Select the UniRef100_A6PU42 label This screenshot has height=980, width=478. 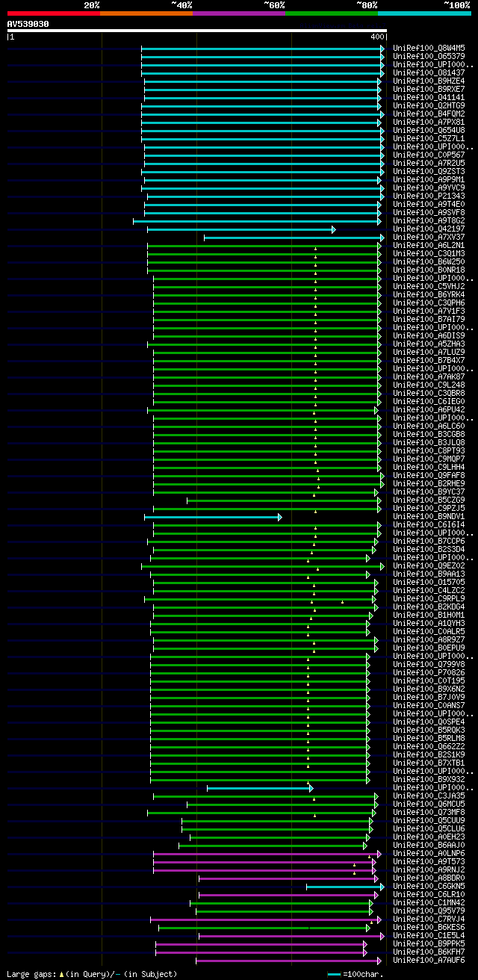[x=429, y=410]
